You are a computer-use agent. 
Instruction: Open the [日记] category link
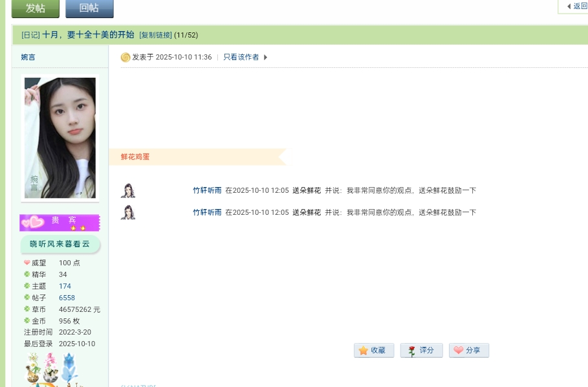(x=30, y=35)
